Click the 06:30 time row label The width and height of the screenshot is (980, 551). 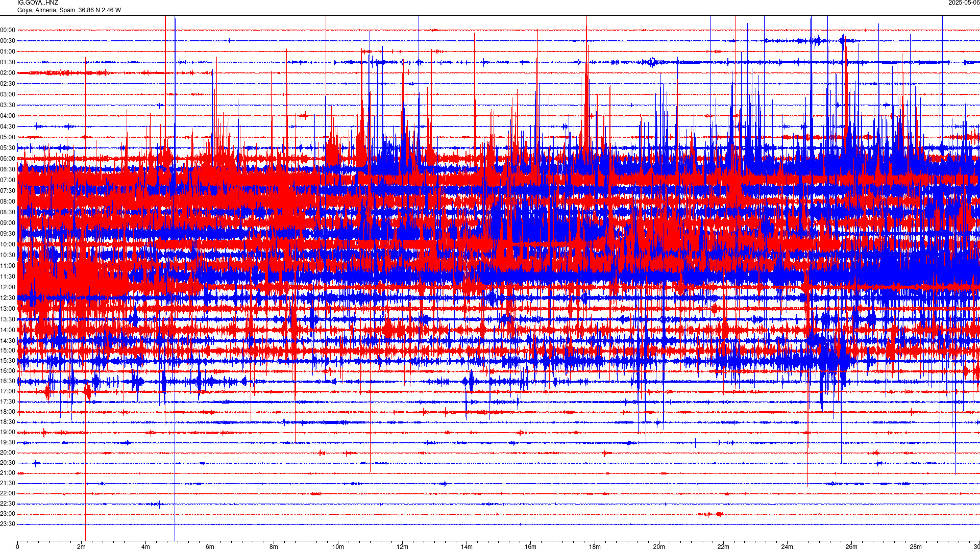(8, 169)
